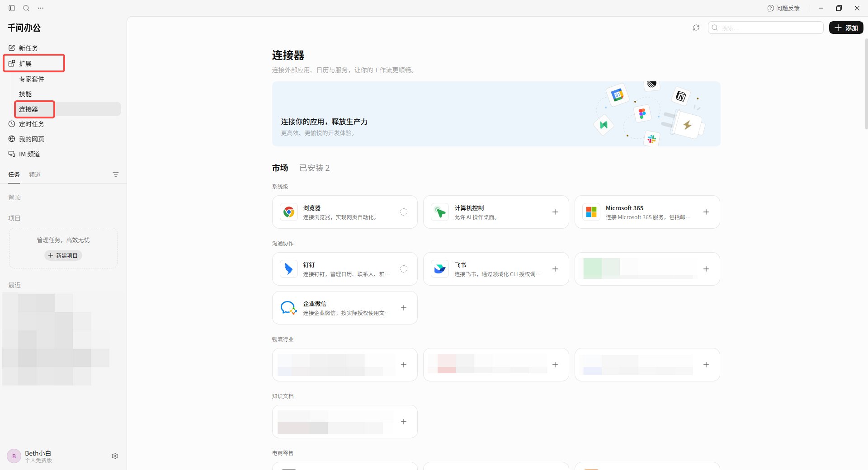Refresh the connector list
The width and height of the screenshot is (868, 470).
pos(696,28)
